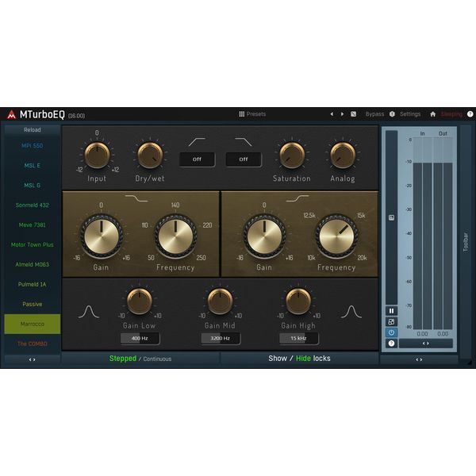Go to next preset arrow
The width and height of the screenshot is (476, 476).
coord(342,114)
